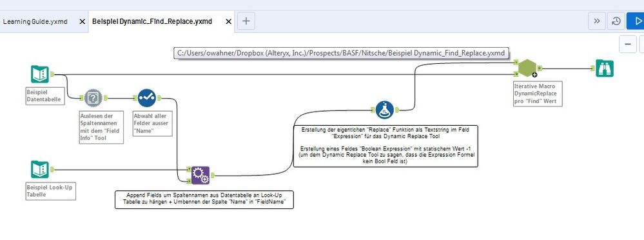The image size is (644, 240).
Task: Select the Beispiel Look-Up Tabelle input icon
Action: coord(40,169)
